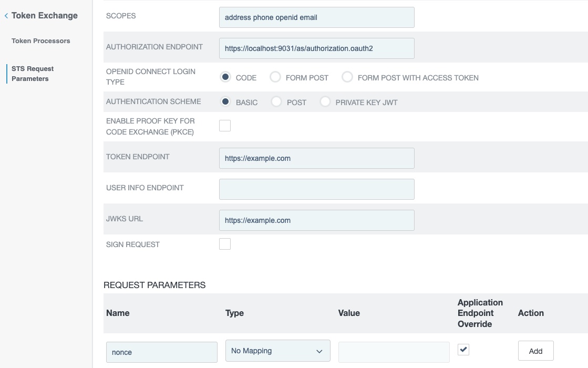Uncheck Application Endpoint Override for nonce
Image resolution: width=588 pixels, height=368 pixels.
[463, 349]
